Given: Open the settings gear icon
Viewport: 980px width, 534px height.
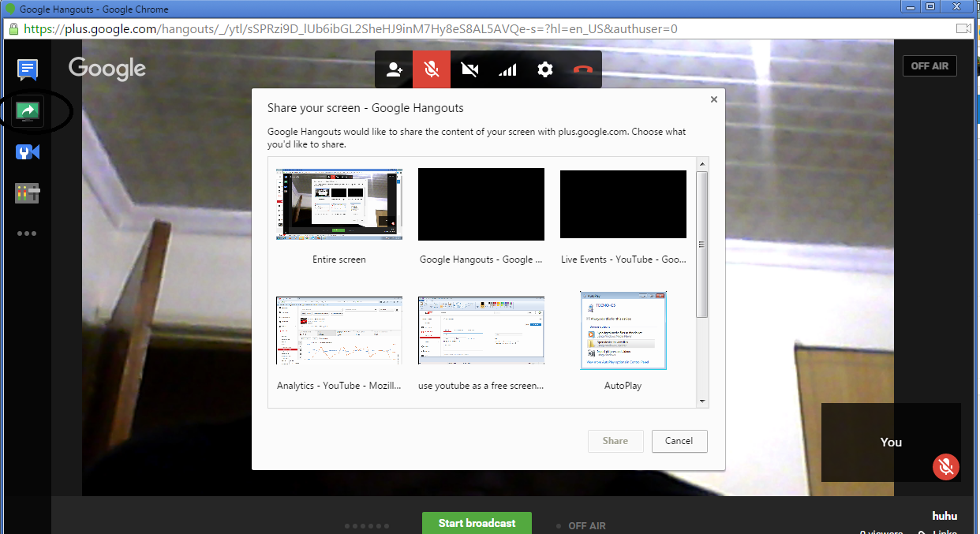Looking at the screenshot, I should pos(545,69).
